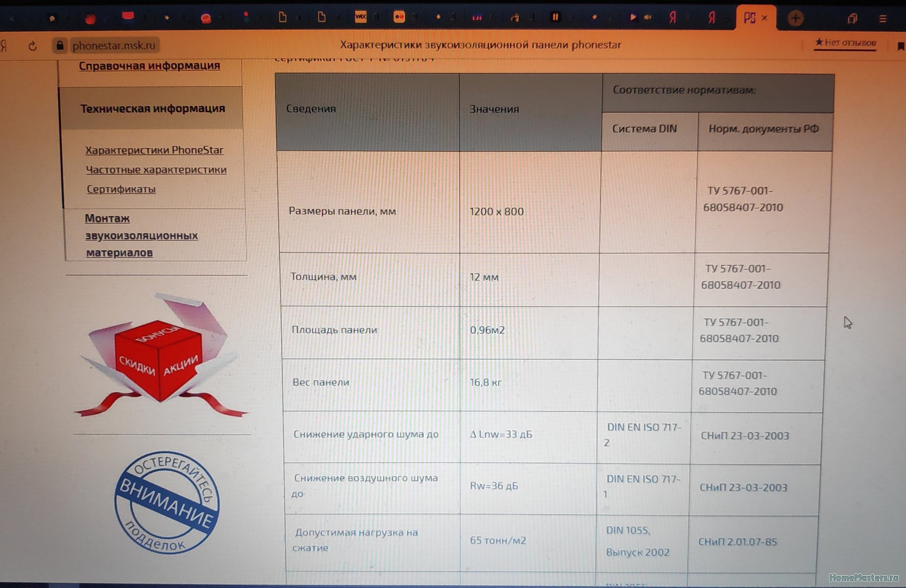The width and height of the screenshot is (906, 588).
Task: Click the '1200 x 800' value
Action: (496, 211)
